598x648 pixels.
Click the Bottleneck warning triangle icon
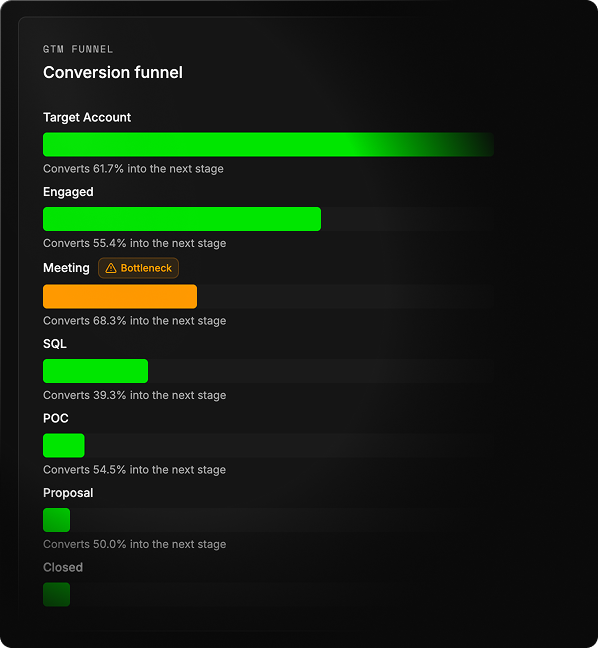coord(111,268)
